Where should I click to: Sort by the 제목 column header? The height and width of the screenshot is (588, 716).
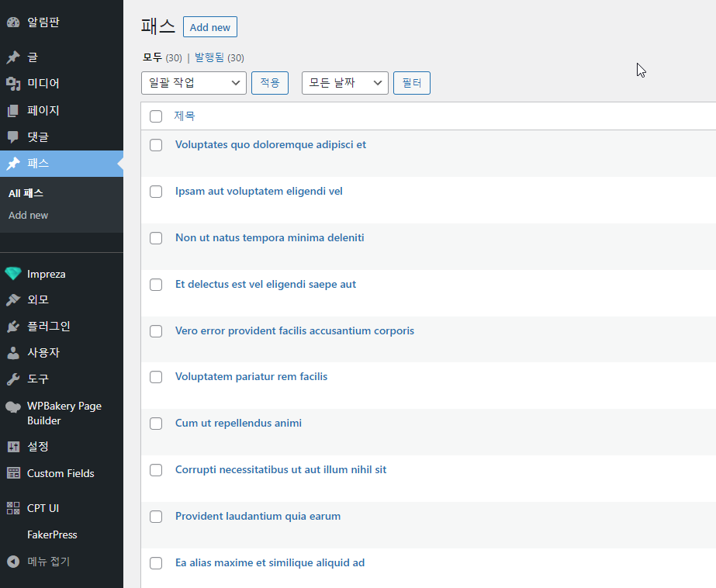(185, 116)
